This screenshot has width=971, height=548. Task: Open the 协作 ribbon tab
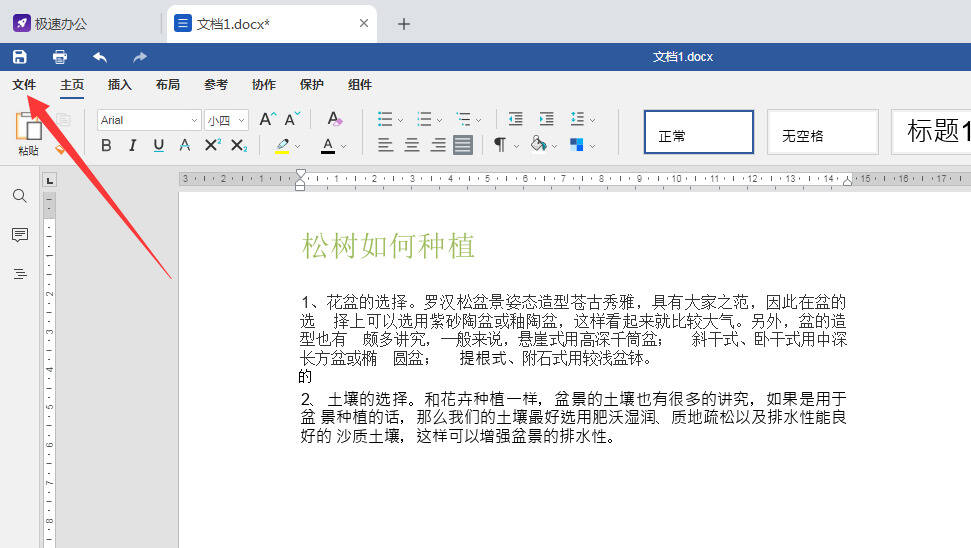264,85
